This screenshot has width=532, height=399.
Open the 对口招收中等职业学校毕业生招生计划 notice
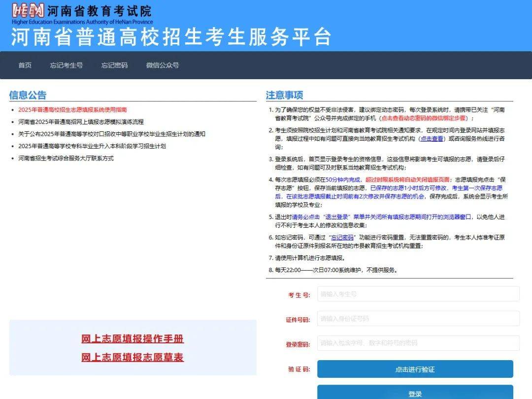[112, 134]
